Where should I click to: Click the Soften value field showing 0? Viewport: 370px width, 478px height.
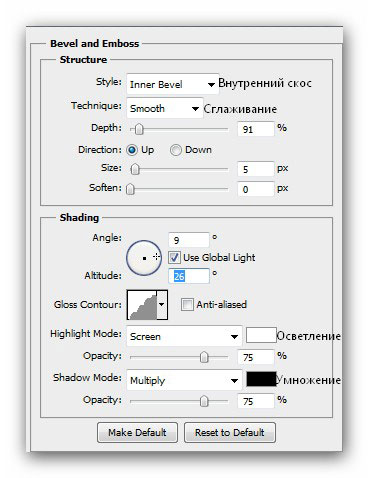[x=255, y=189]
